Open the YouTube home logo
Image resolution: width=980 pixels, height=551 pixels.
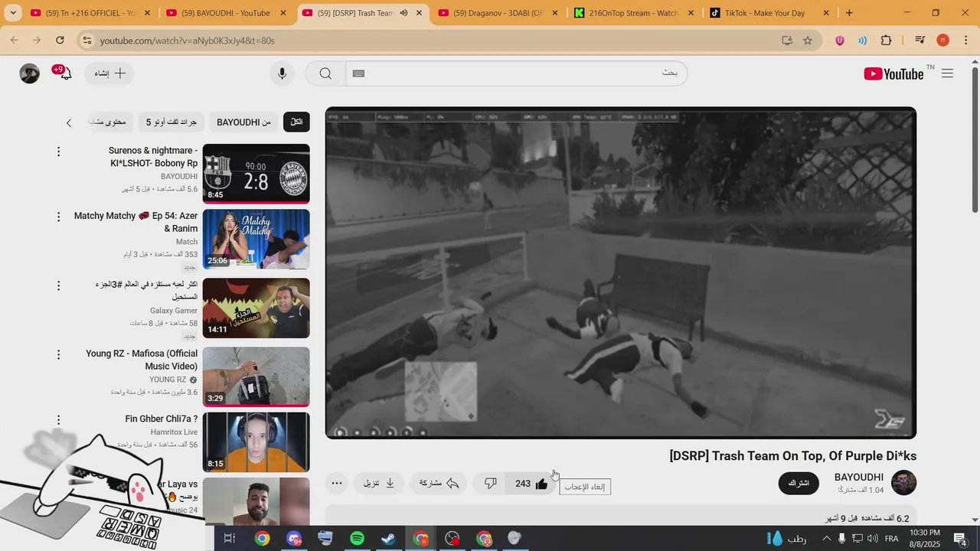point(893,73)
